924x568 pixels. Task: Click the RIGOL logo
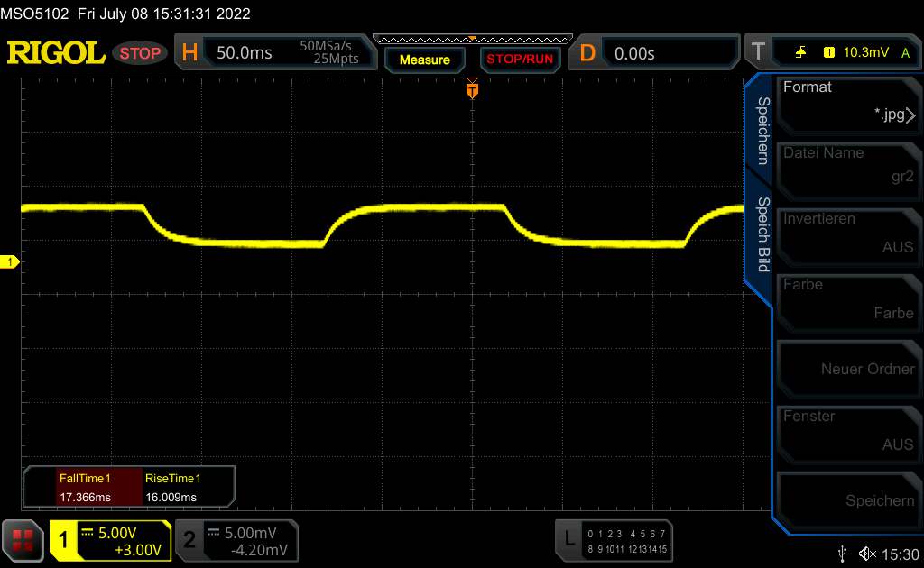coord(56,53)
